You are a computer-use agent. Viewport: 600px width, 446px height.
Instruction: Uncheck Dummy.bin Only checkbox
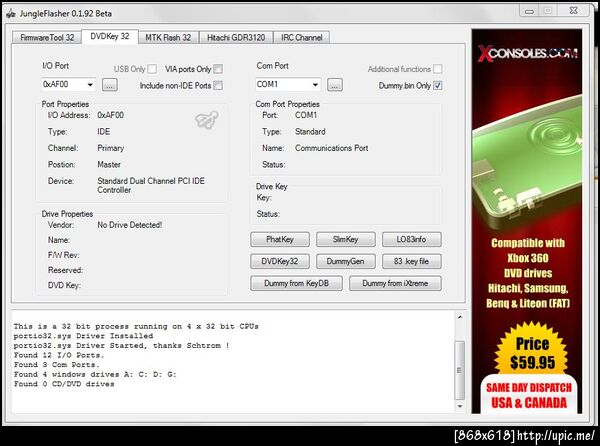coord(438,85)
